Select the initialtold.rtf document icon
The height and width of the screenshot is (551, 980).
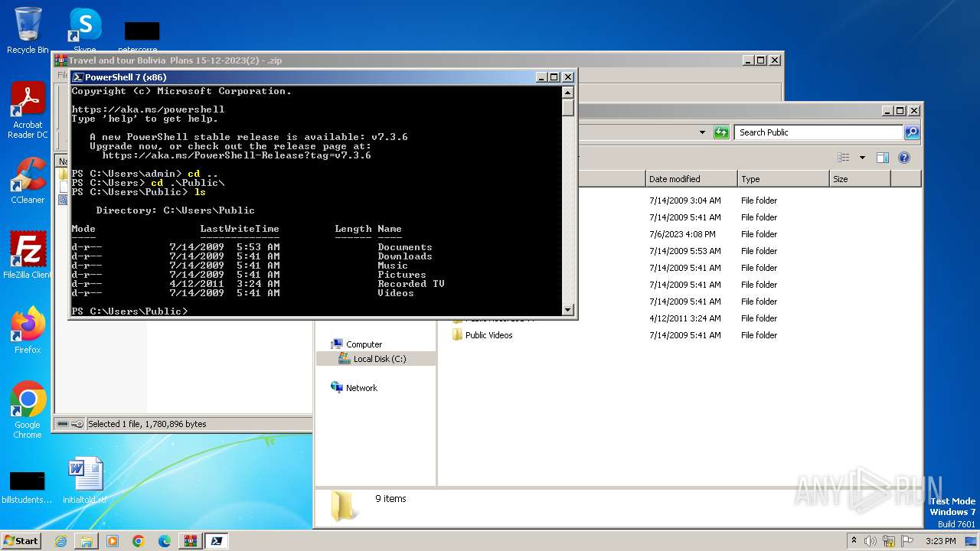coord(85,481)
